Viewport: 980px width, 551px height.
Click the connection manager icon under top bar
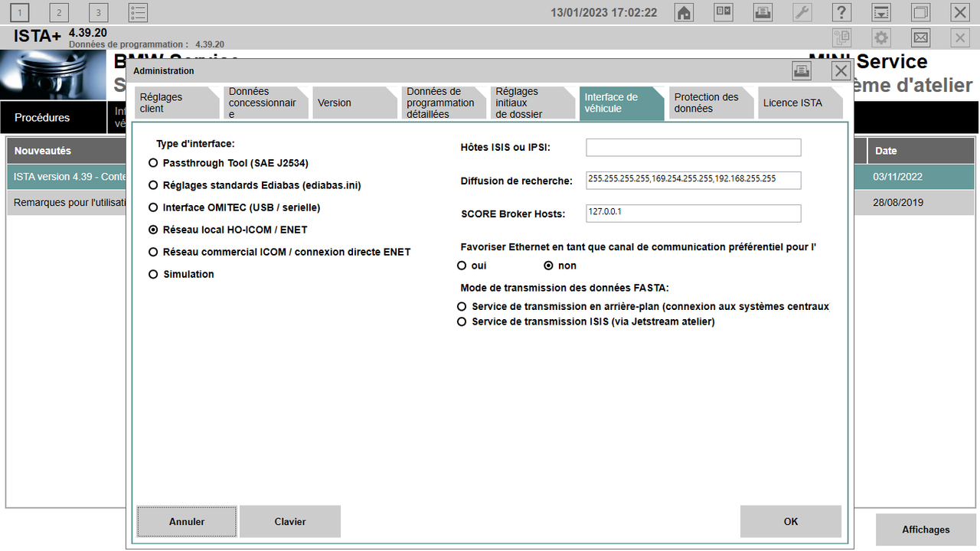(x=841, y=37)
